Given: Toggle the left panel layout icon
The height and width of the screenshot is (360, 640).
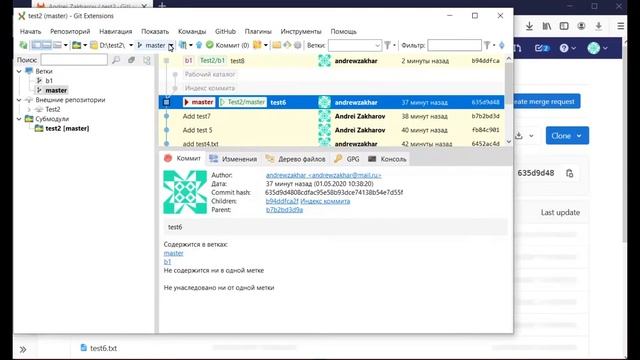Looking at the screenshot, I should click(37, 45).
